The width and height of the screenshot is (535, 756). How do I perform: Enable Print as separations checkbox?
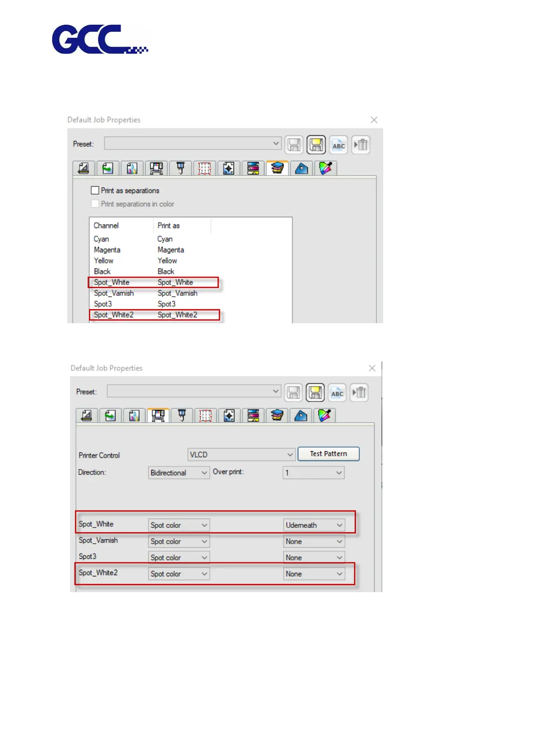[95, 190]
